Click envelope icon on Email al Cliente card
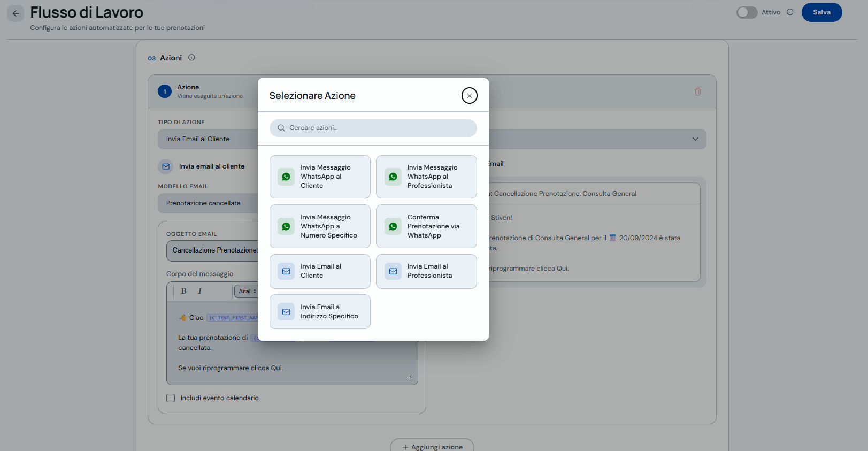 tap(286, 271)
